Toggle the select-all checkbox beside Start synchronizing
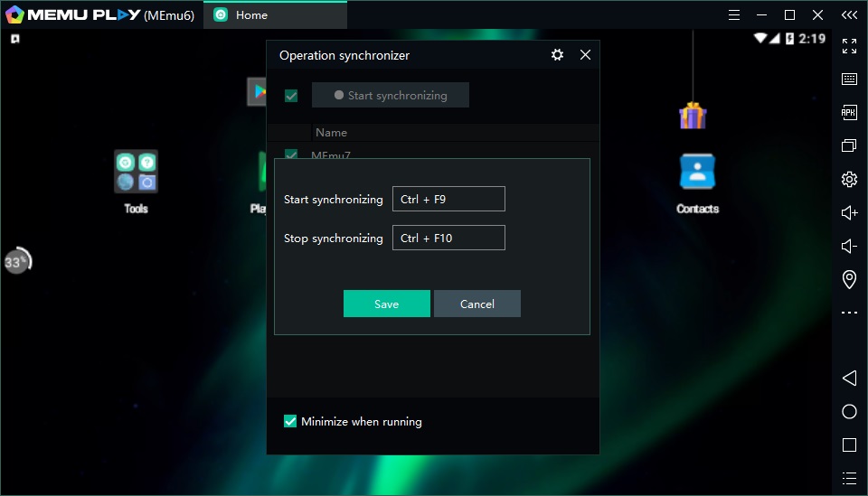Image resolution: width=868 pixels, height=496 pixels. (291, 96)
